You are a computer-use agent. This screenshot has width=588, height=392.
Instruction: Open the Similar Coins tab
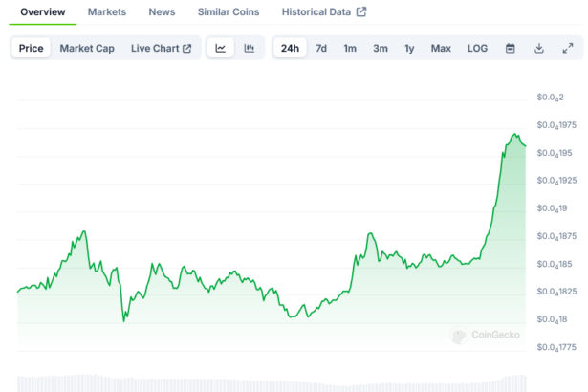pyautogui.click(x=228, y=12)
